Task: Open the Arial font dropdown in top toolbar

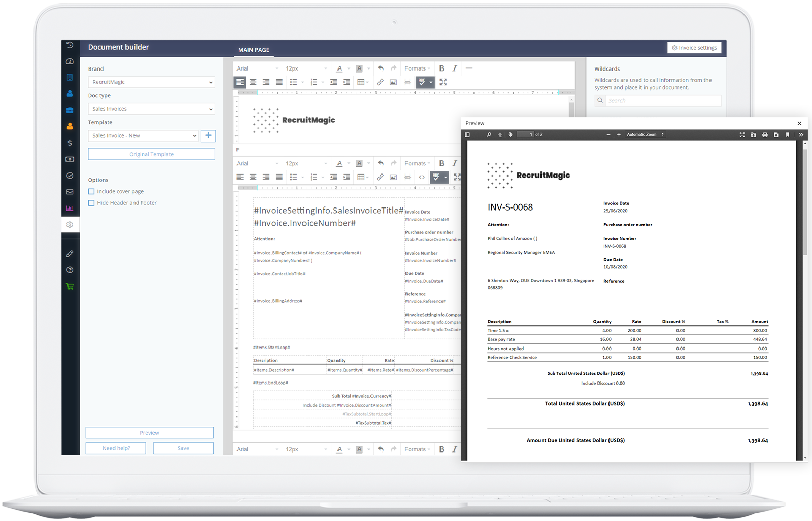Action: [257, 68]
